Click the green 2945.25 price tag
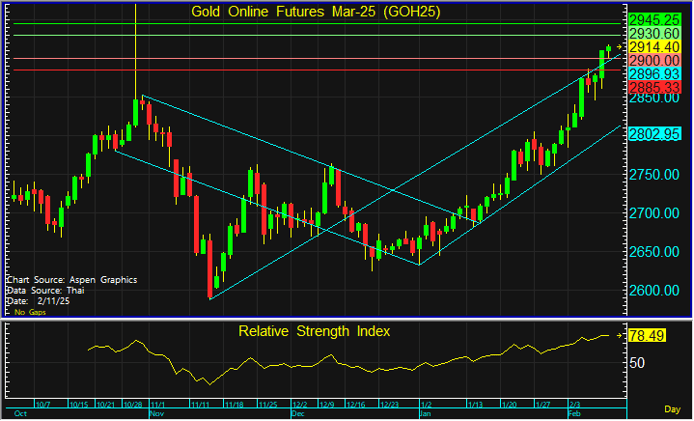694x421 pixels. (655, 20)
